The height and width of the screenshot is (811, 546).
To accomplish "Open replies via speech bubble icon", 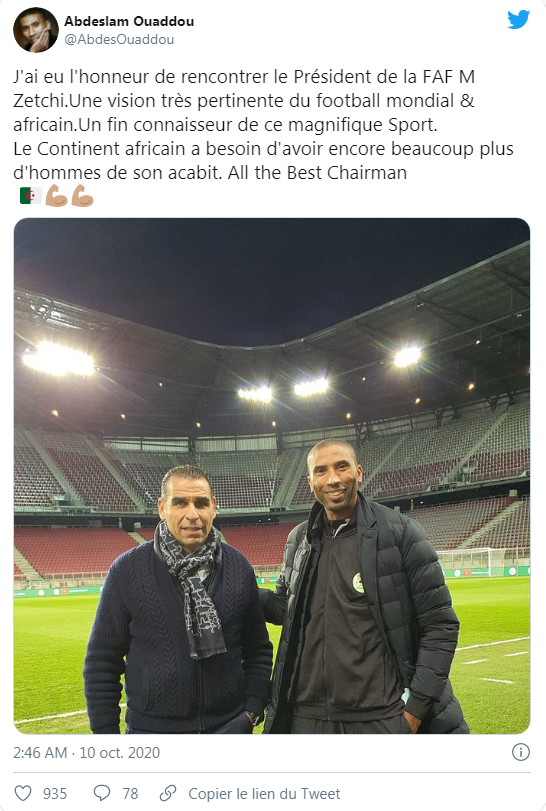I will [x=101, y=793].
